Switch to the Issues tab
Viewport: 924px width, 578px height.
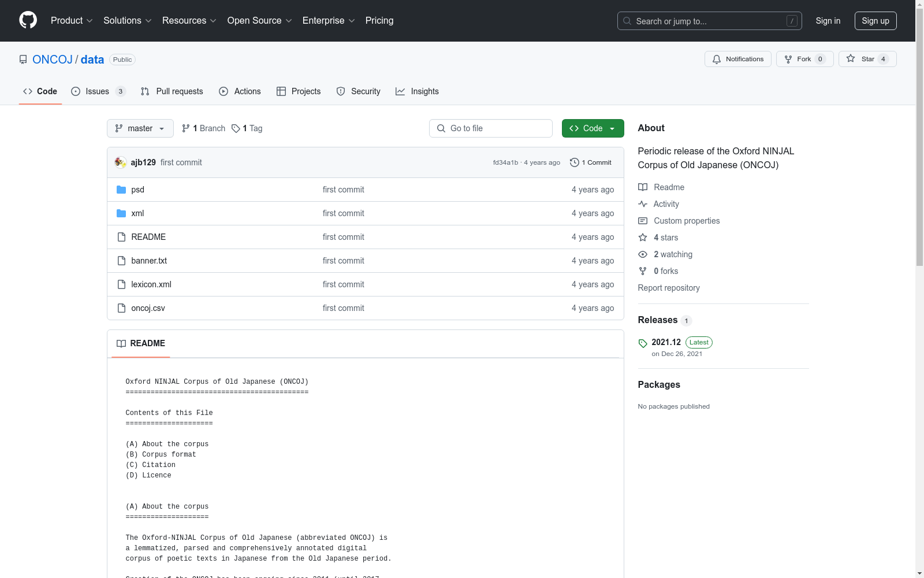[x=98, y=91]
